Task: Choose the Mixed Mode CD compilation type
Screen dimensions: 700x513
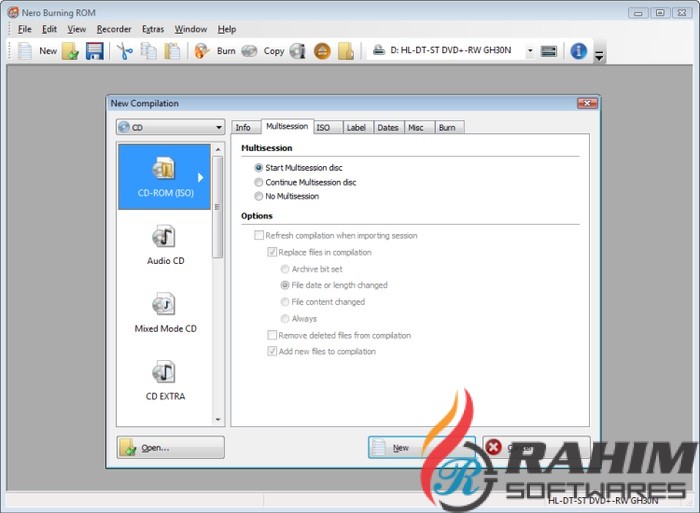Action: coord(165,313)
